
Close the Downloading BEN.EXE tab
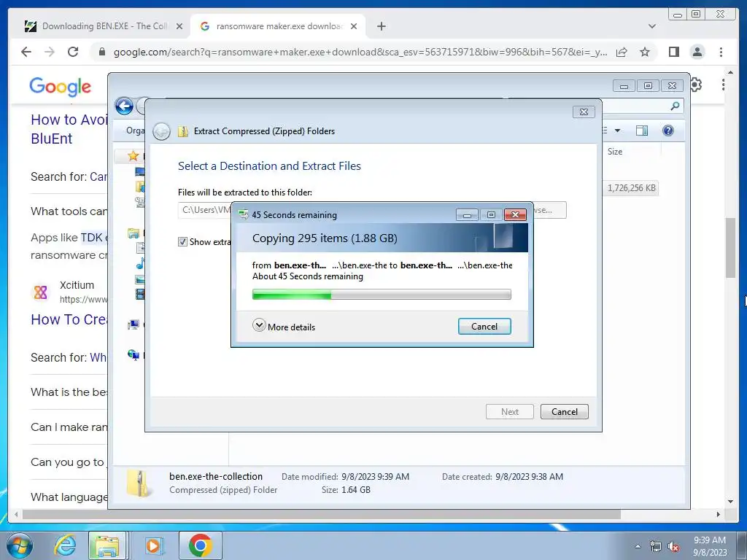pos(179,26)
